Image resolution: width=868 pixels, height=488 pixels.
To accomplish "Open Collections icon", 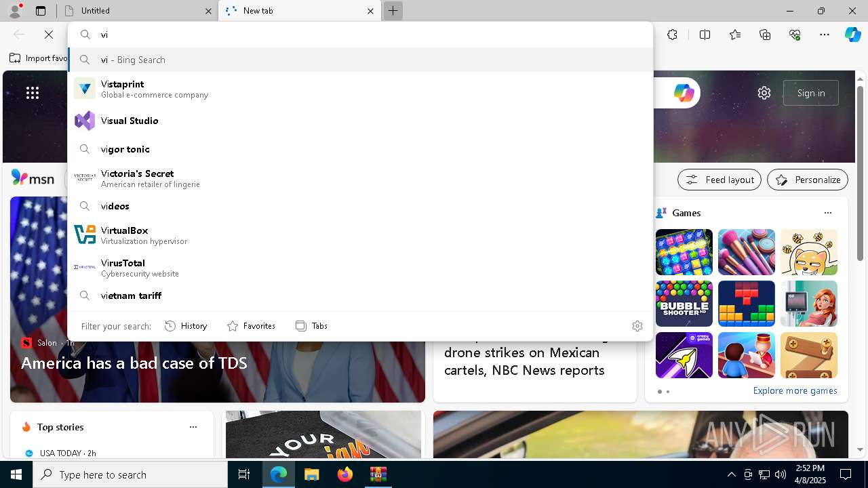I will pos(766,35).
